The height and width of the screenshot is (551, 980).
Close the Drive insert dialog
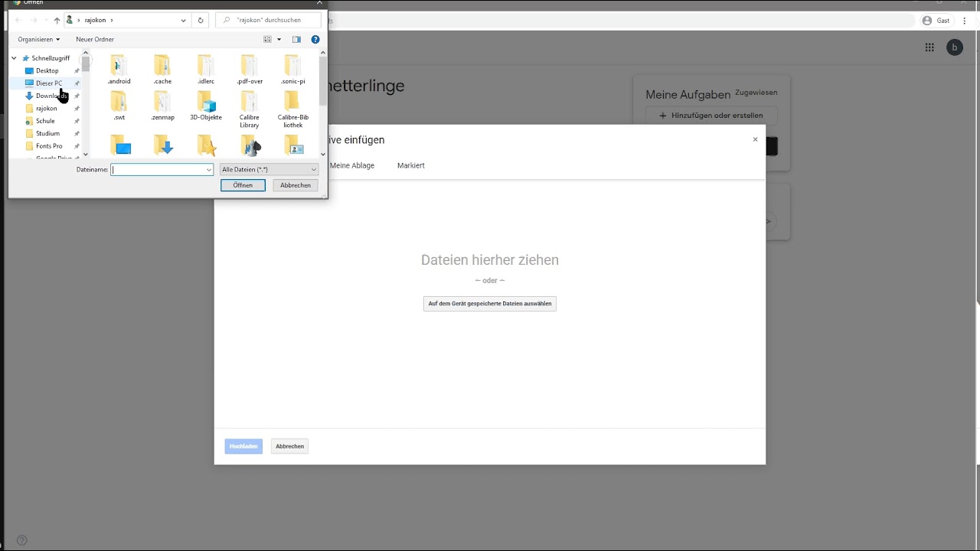click(755, 139)
